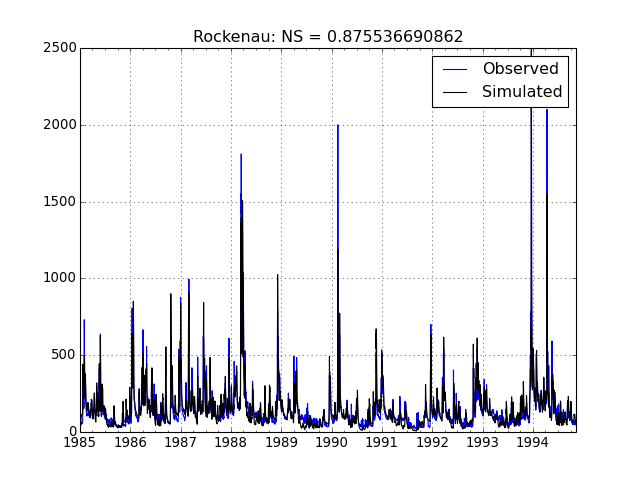Select the 1991 label on the x-axis
Viewport: 640px width, 480px height.
(382, 442)
